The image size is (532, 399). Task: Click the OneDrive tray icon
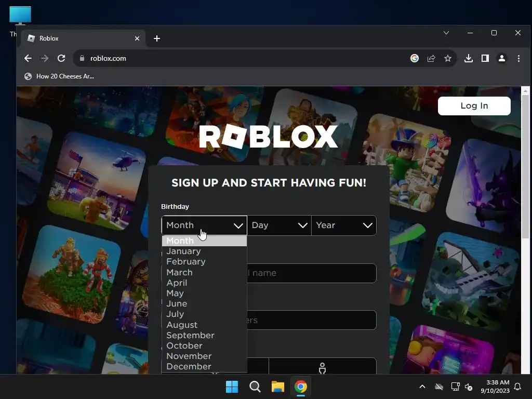coord(439,387)
